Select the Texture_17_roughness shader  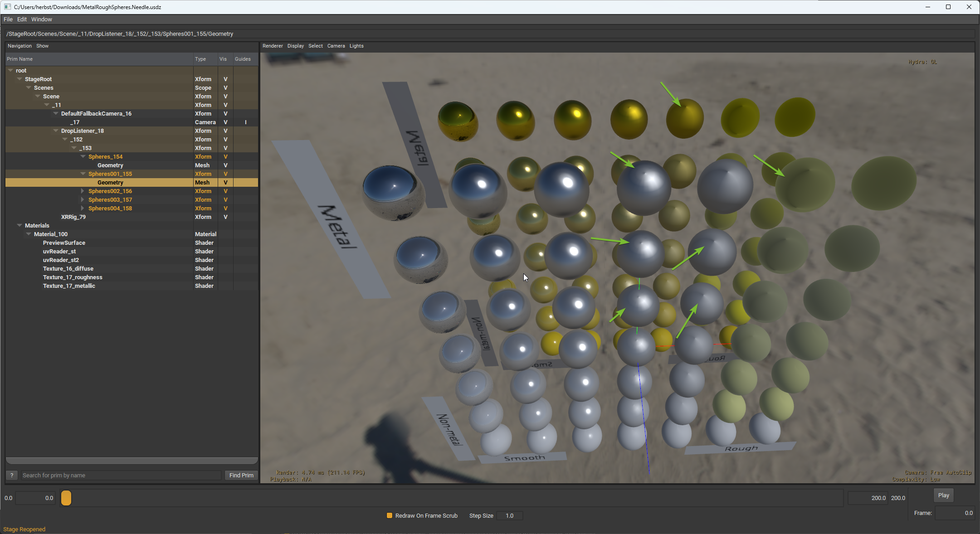coord(73,277)
